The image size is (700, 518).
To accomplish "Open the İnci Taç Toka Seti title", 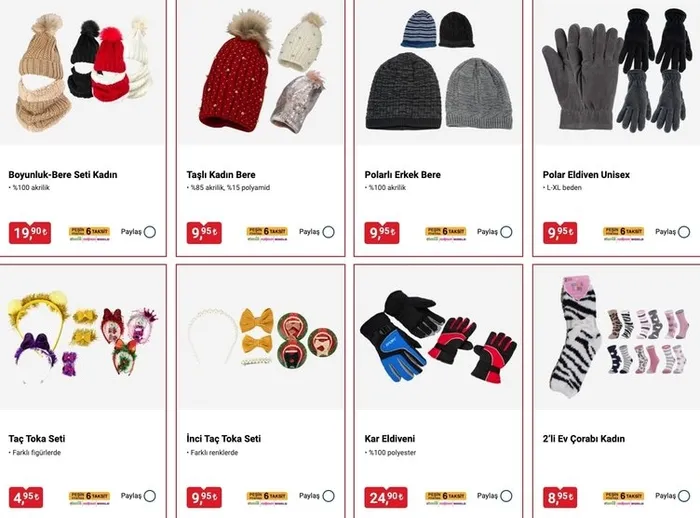I will click(224, 439).
